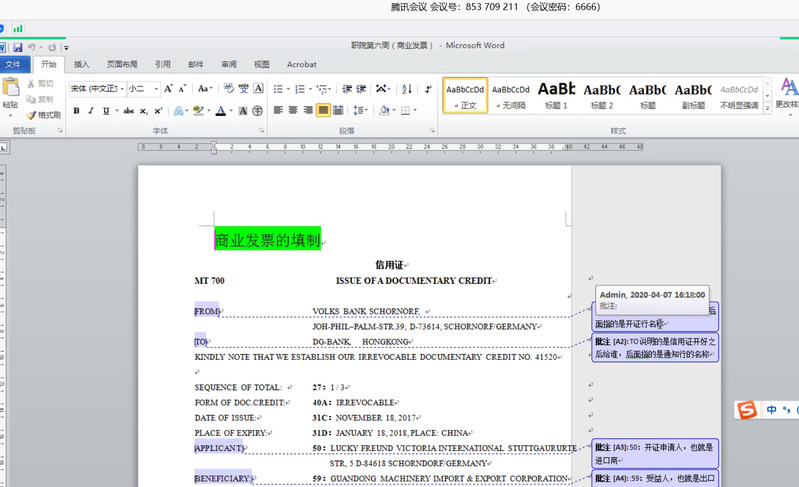
Task: Toggle bold formatting
Action: pos(76,111)
